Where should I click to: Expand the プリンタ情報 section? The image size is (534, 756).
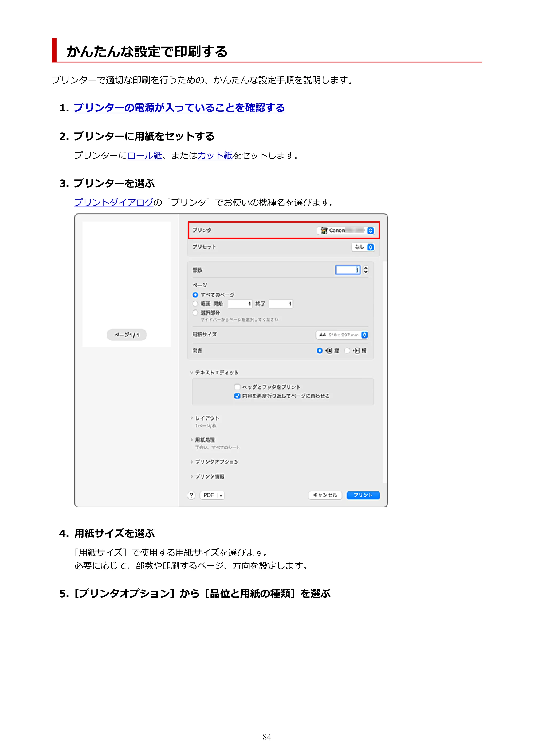pos(191,476)
